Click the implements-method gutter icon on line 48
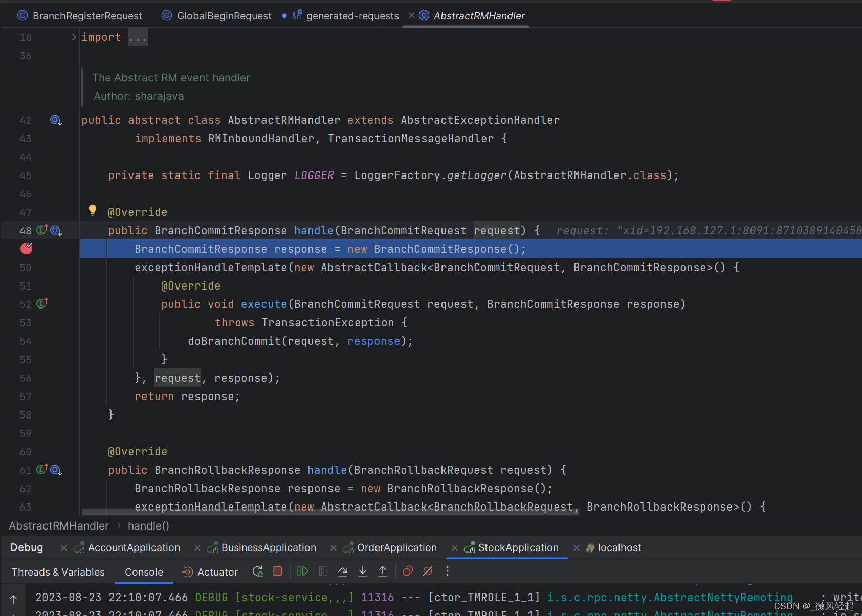Screen dimensions: 862x616 point(42,230)
